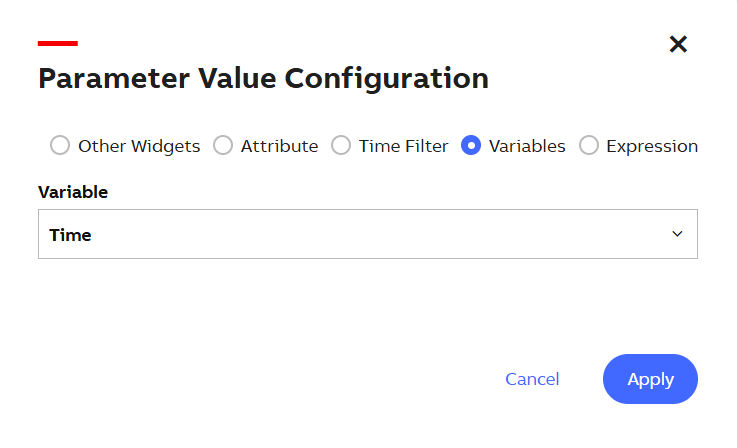The image size is (737, 448).
Task: Open the Variable dropdown field
Action: pos(367,234)
